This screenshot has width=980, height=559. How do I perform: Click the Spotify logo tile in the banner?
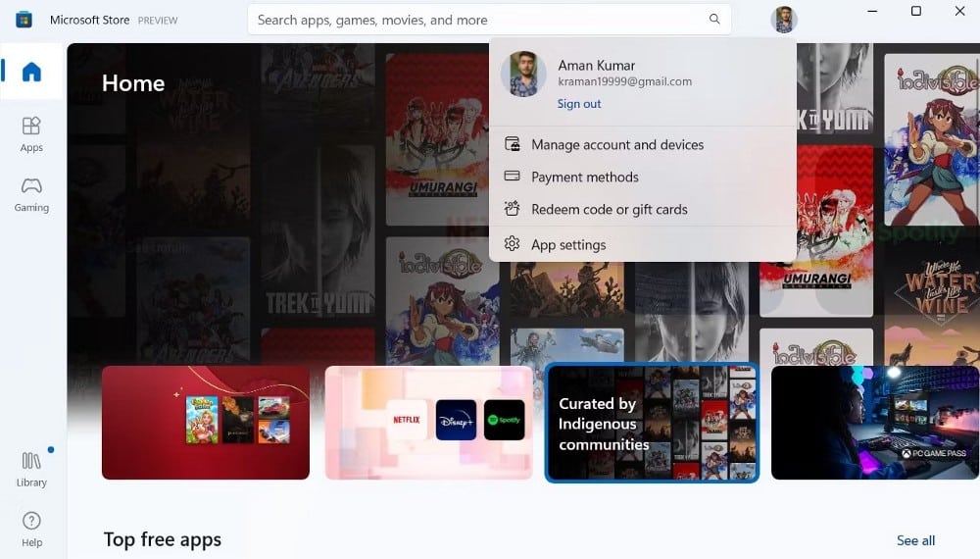pyautogui.click(x=505, y=420)
